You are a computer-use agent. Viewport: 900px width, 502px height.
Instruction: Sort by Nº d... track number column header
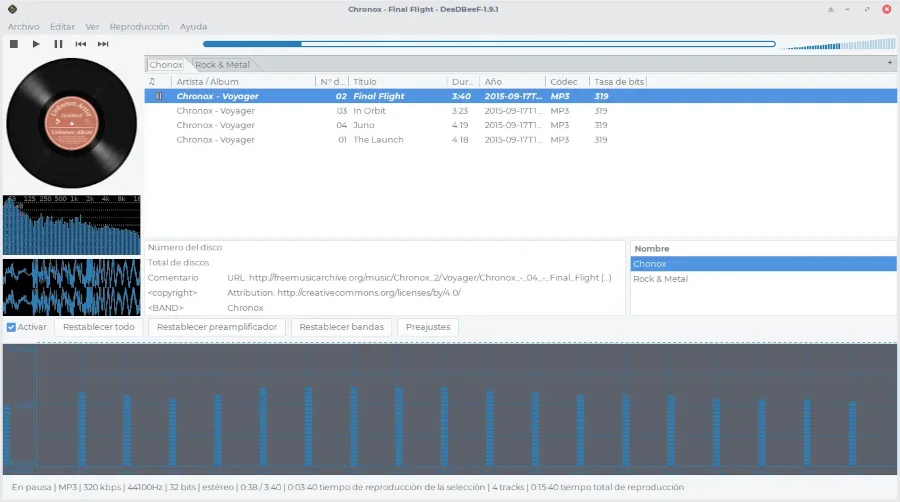pyautogui.click(x=332, y=81)
